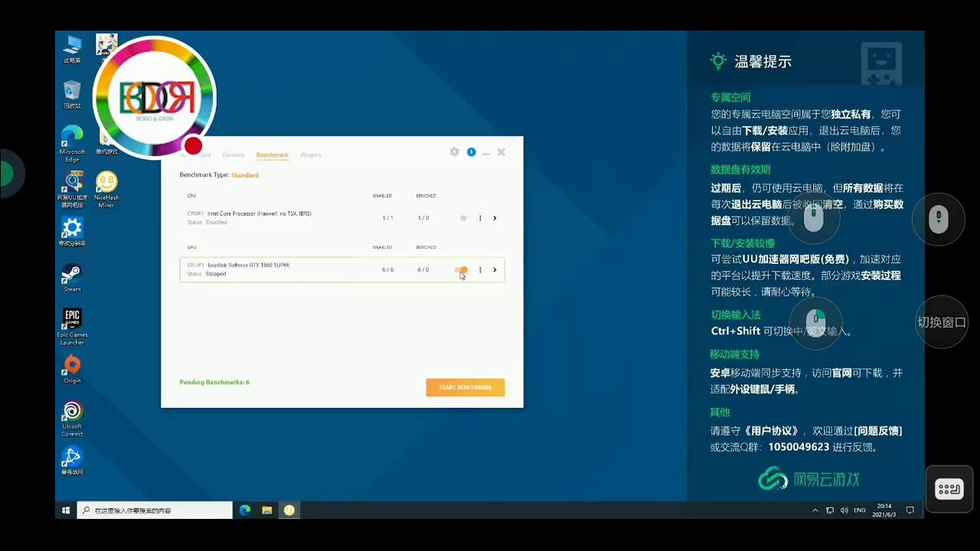Click the START BENCHMARK button
The image size is (980, 551).
[465, 387]
